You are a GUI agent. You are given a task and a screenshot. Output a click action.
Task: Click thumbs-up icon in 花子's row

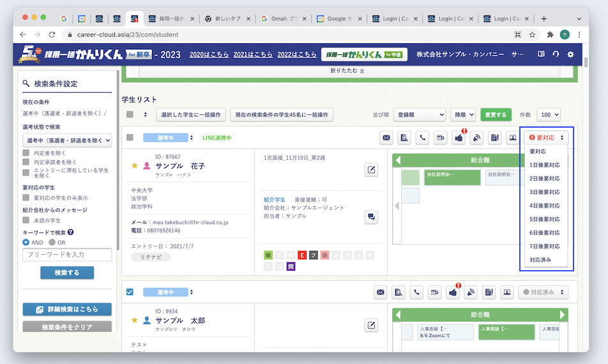click(x=459, y=137)
